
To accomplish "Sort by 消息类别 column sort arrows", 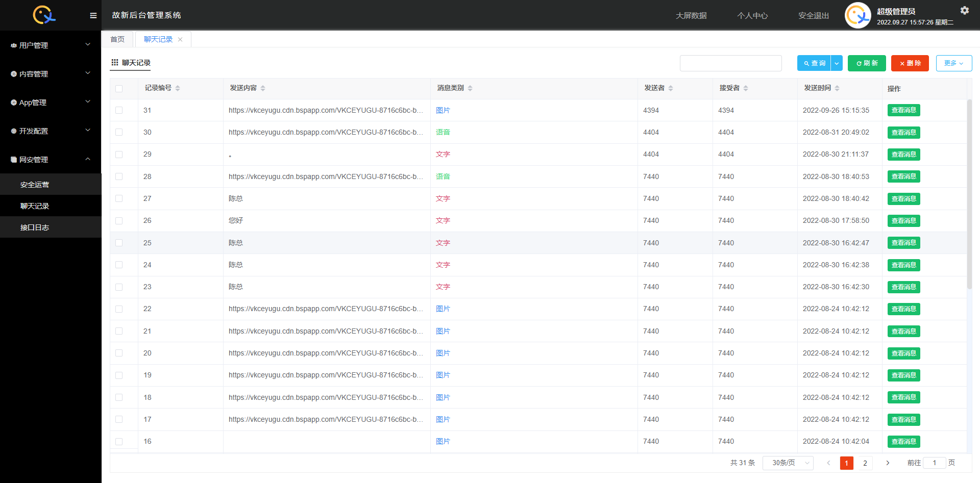I will point(470,88).
